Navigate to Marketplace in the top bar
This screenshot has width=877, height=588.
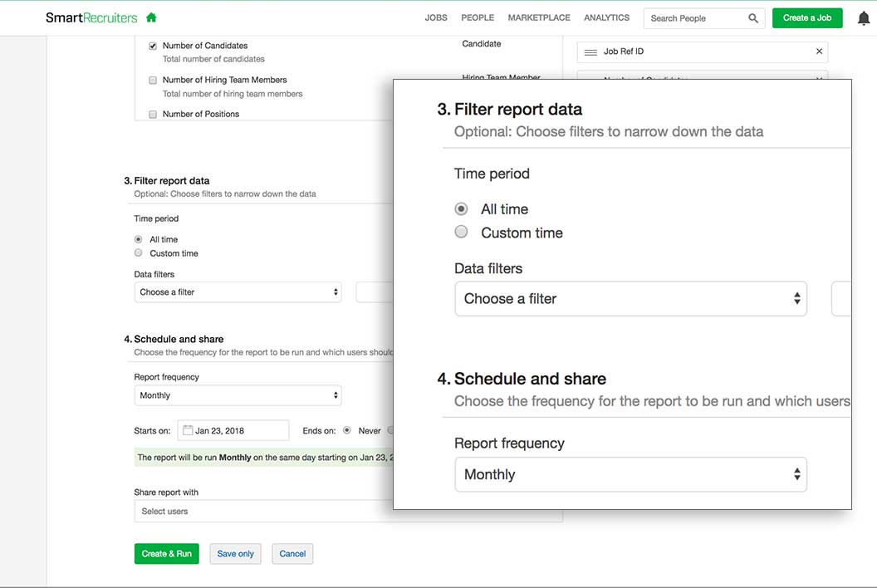[539, 17]
